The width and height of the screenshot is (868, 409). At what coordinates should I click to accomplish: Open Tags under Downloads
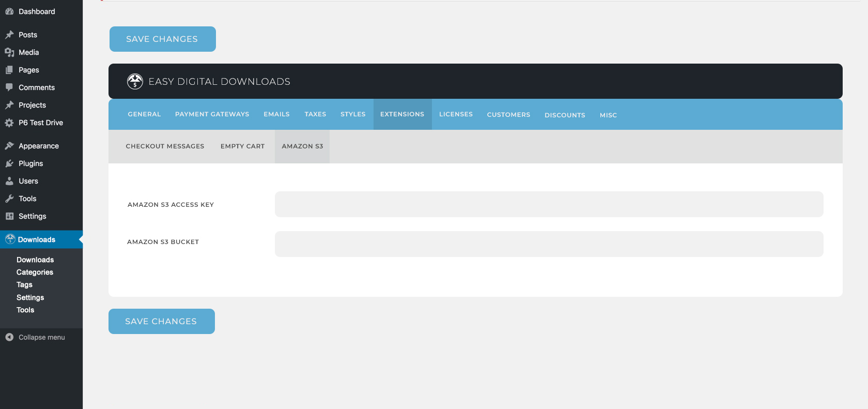(24, 284)
